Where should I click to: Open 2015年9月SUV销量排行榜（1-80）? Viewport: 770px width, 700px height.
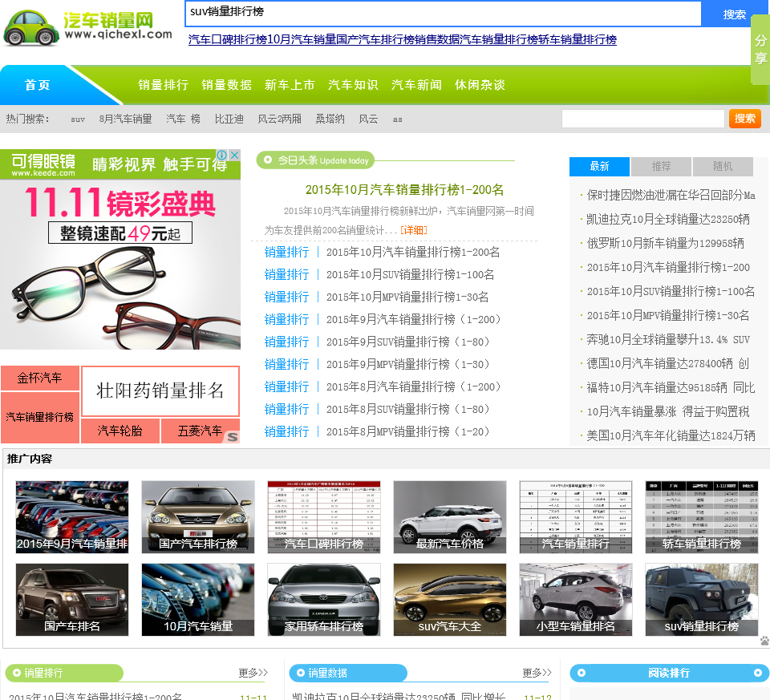pos(408,342)
